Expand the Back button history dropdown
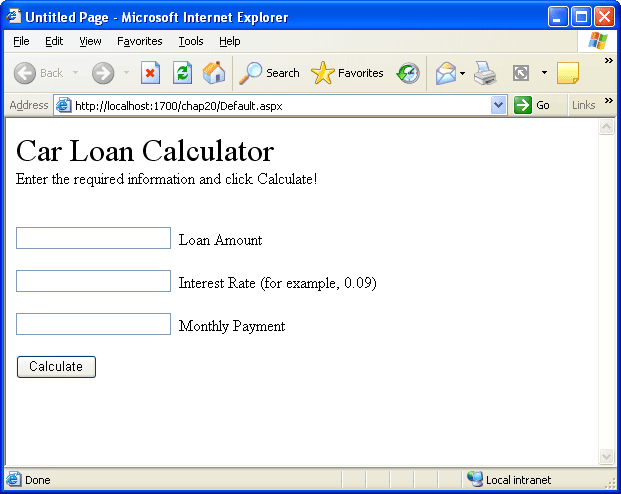 [75, 73]
